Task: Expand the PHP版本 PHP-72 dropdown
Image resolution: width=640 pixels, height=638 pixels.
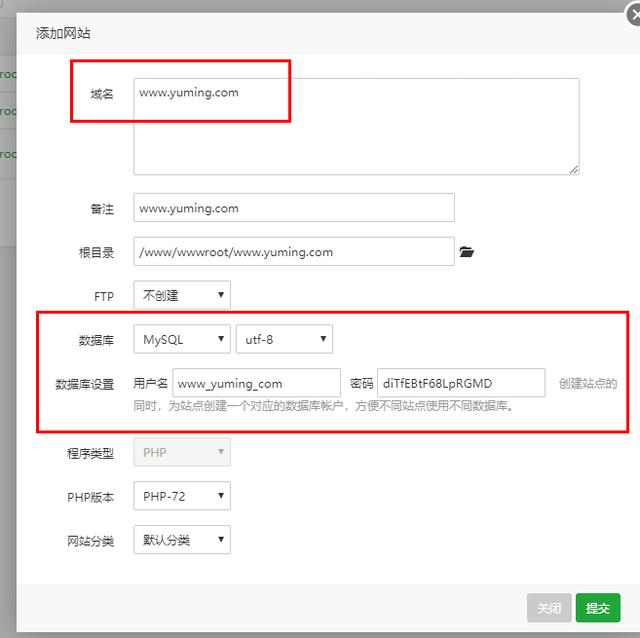Action: (x=182, y=496)
